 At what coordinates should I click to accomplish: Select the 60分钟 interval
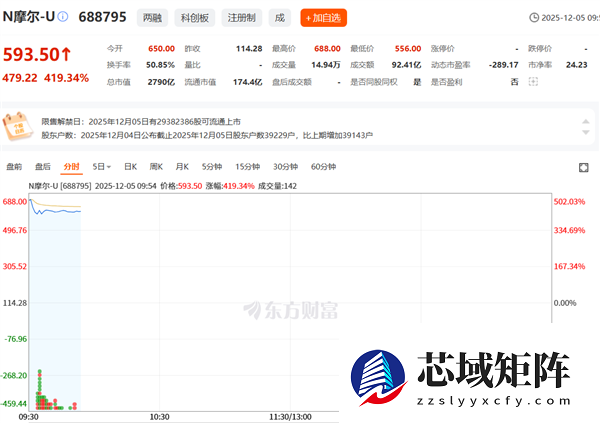323,167
